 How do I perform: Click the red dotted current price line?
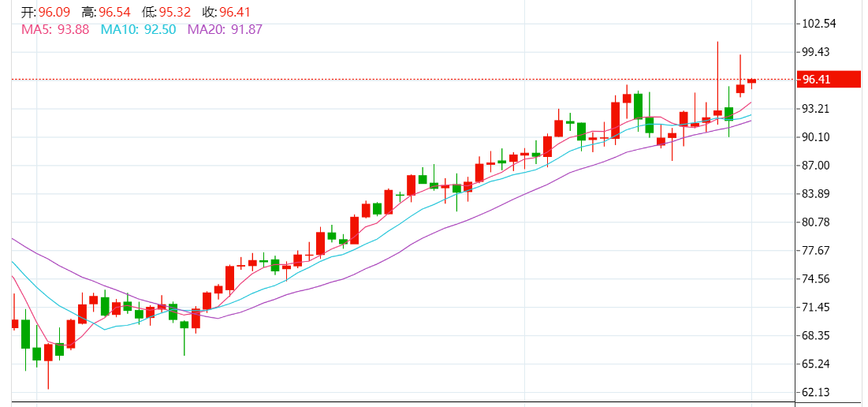[394, 79]
